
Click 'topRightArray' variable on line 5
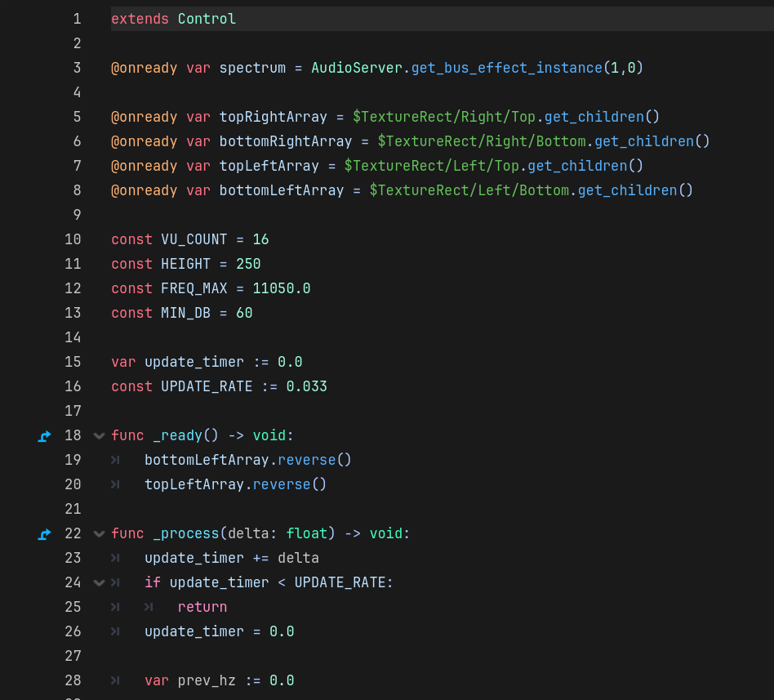274,117
